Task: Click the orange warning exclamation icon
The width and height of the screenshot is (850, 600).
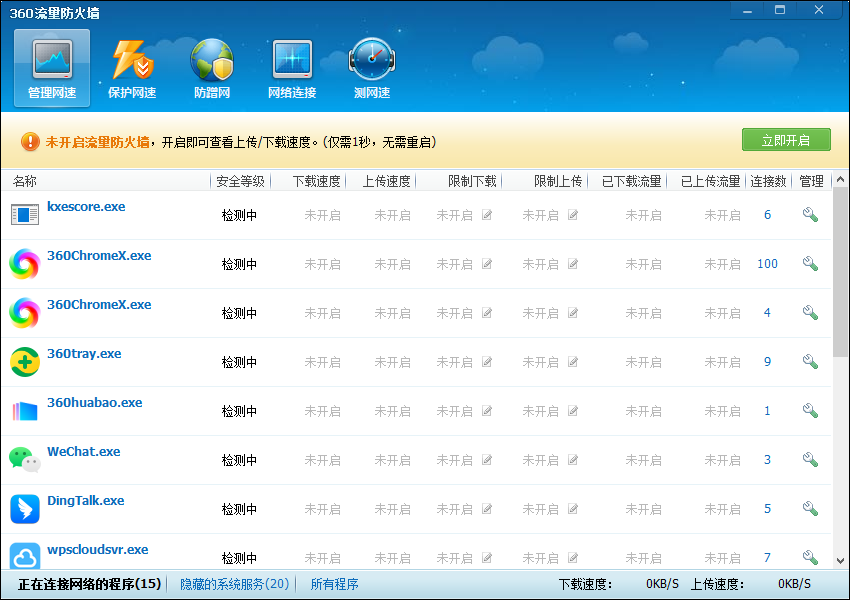Action: 30,142
